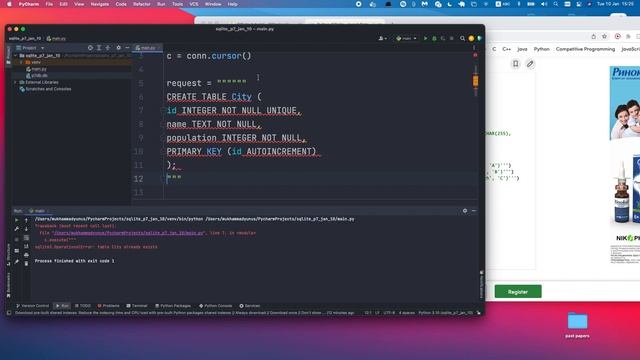Toggle soft-wrap icon in Run panel
Viewport: 640px width, 360px height.
point(26,238)
